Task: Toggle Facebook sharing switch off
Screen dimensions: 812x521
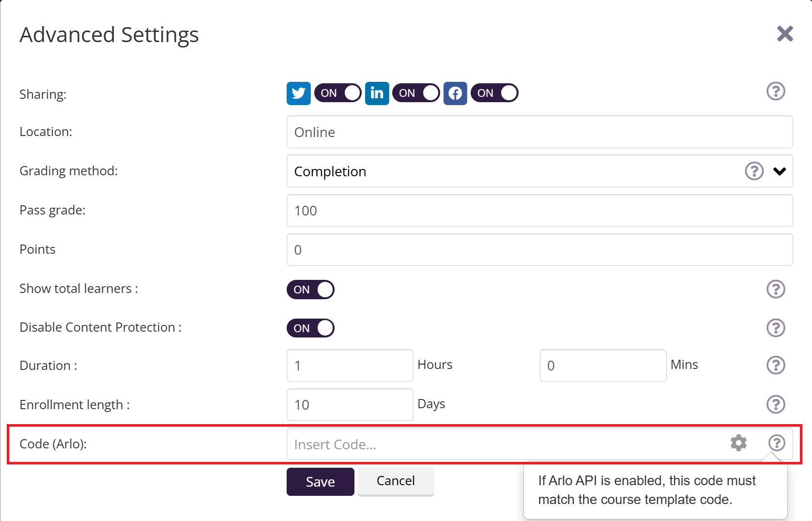Action: (494, 93)
